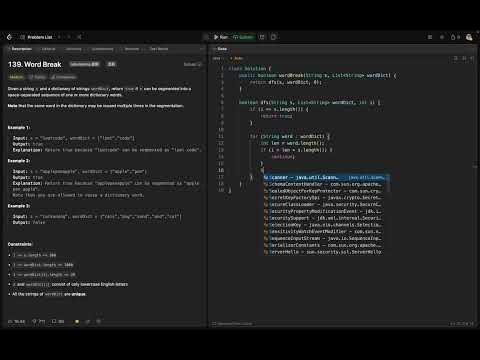
Task: Open the user profile avatar
Action: 469,37
